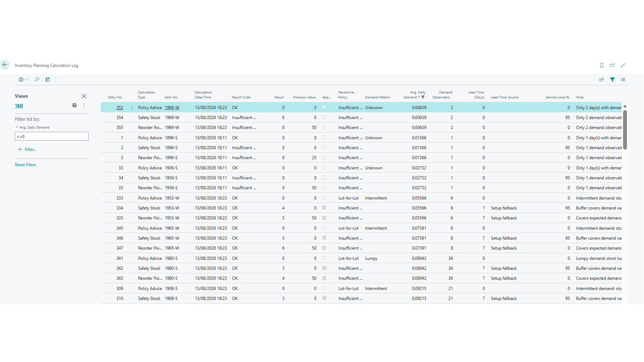
Task: Open the Item No. column header menu
Action: click(x=171, y=97)
